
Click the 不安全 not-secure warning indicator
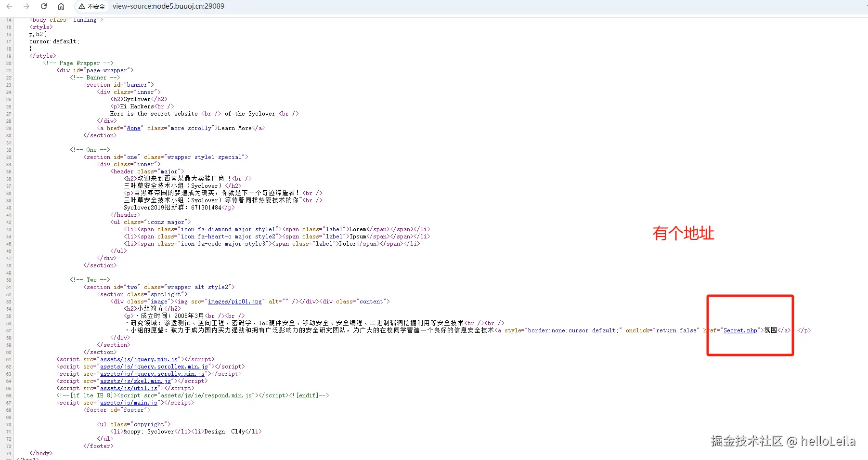click(x=91, y=6)
